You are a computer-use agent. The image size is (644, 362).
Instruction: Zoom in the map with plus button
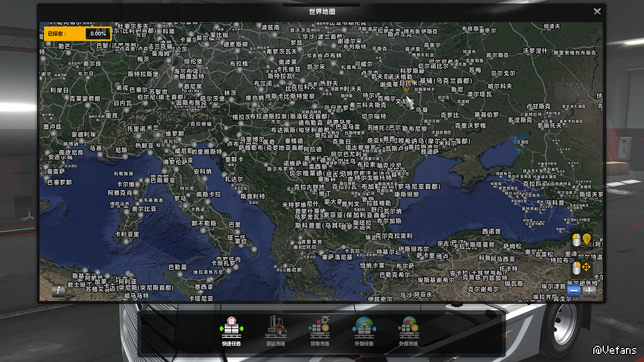pyautogui.click(x=589, y=290)
